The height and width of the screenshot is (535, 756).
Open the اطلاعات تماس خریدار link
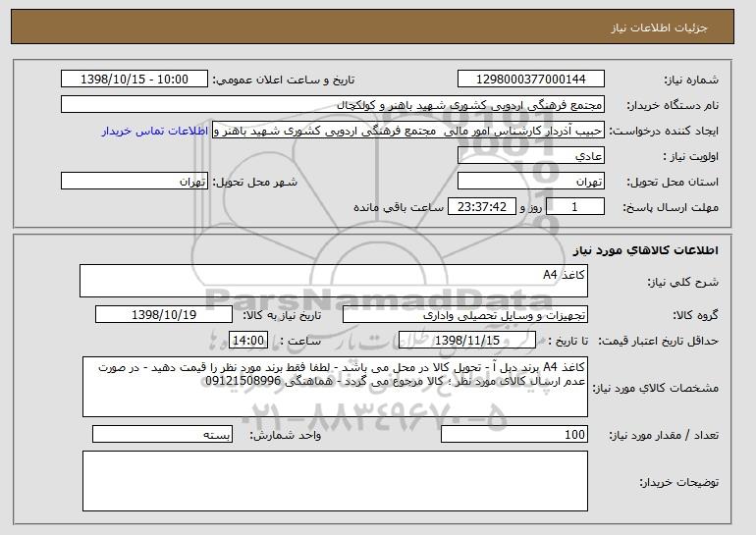pyautogui.click(x=155, y=131)
